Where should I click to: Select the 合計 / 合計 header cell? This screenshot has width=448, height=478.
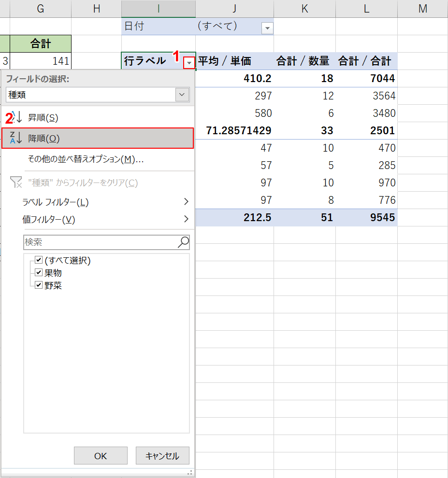366,61
